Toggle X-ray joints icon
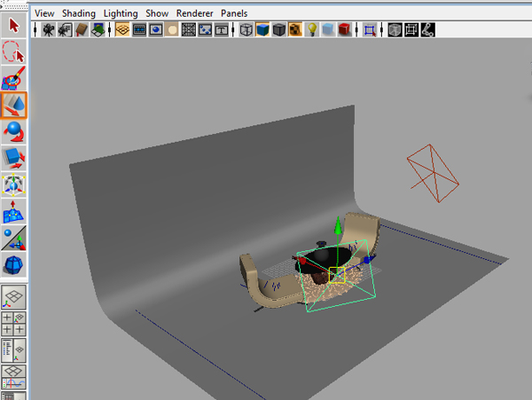This screenshot has height=400, width=532. click(x=427, y=30)
